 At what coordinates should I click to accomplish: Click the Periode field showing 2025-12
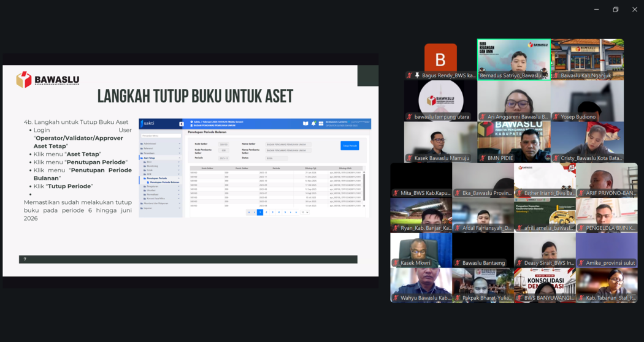point(224,158)
